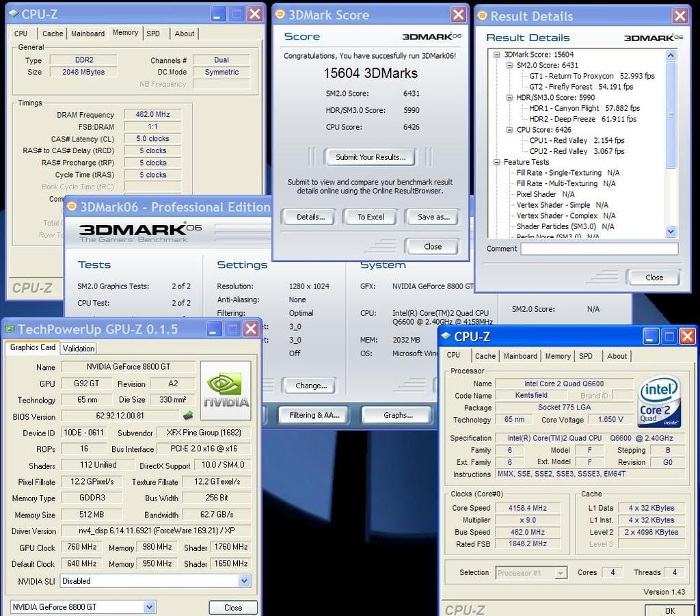Select the SPD tab in the CPU-Z processor window
Viewport: 700px width, 616px height.
(586, 356)
